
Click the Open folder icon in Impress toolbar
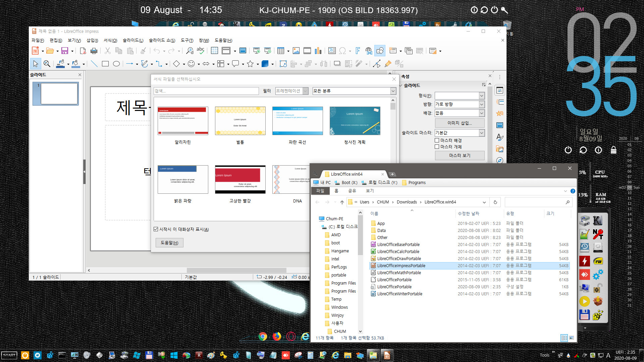[50, 51]
